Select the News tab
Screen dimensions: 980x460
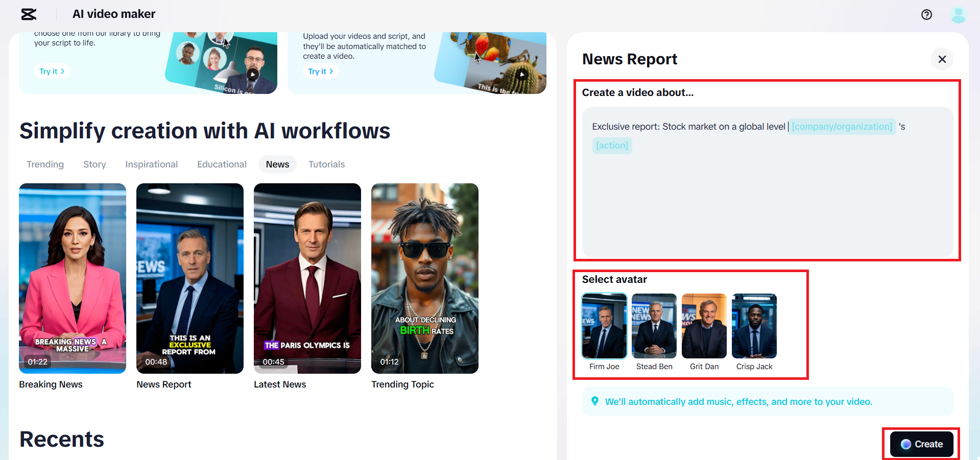point(277,164)
